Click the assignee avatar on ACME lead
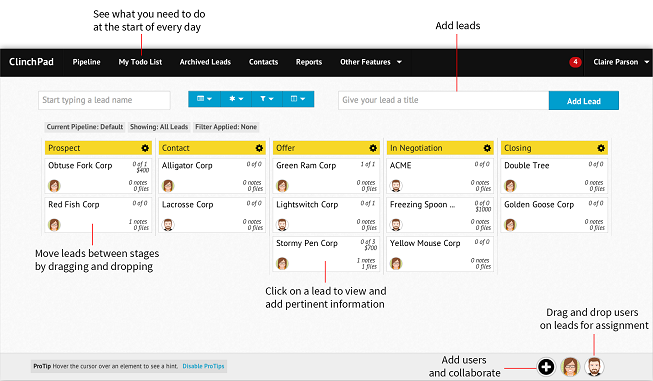Image resolution: width=653 pixels, height=381 pixels. click(396, 185)
